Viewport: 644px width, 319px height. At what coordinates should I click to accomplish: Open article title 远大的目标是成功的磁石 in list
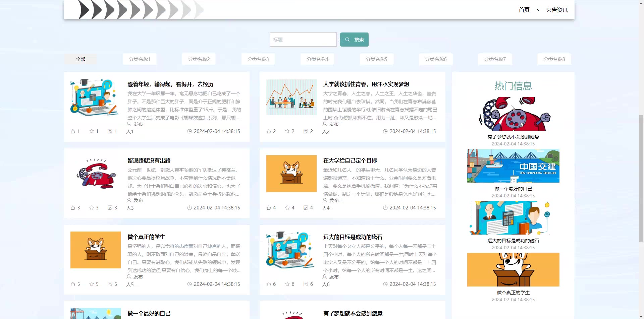[x=353, y=237]
